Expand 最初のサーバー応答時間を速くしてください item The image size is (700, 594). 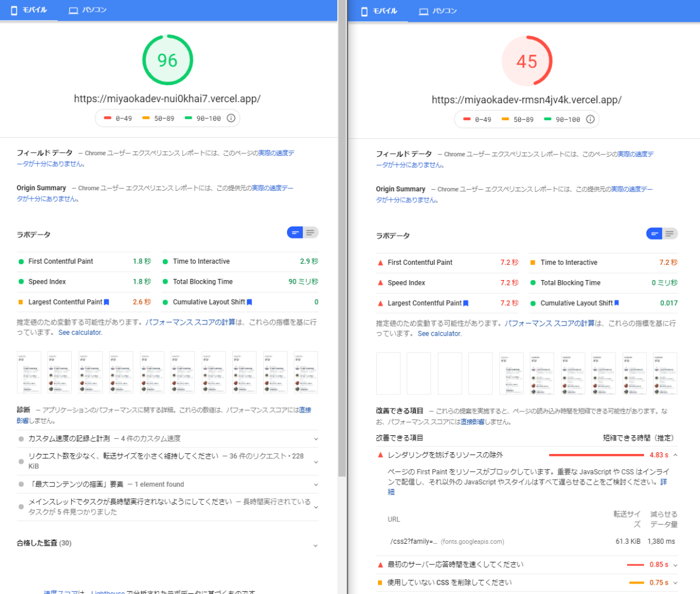(527, 565)
